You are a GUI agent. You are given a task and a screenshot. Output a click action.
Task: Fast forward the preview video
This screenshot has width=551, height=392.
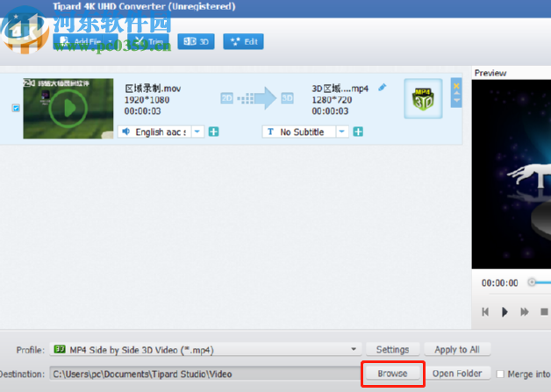click(525, 311)
